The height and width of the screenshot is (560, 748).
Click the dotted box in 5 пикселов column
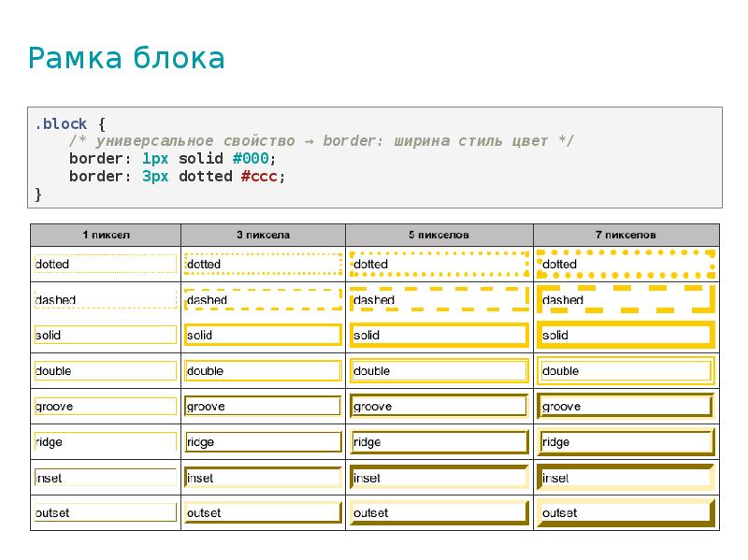439,264
